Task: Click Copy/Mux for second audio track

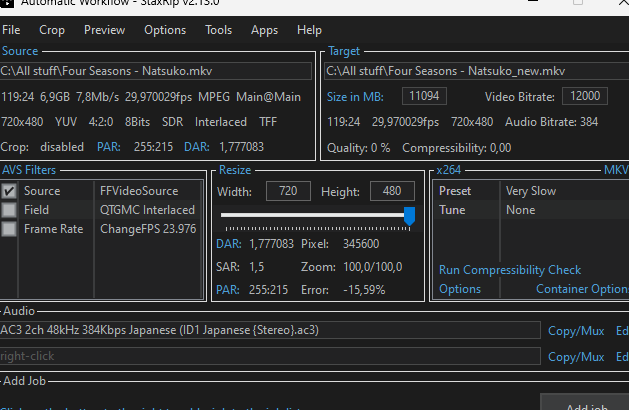Action: (x=576, y=357)
